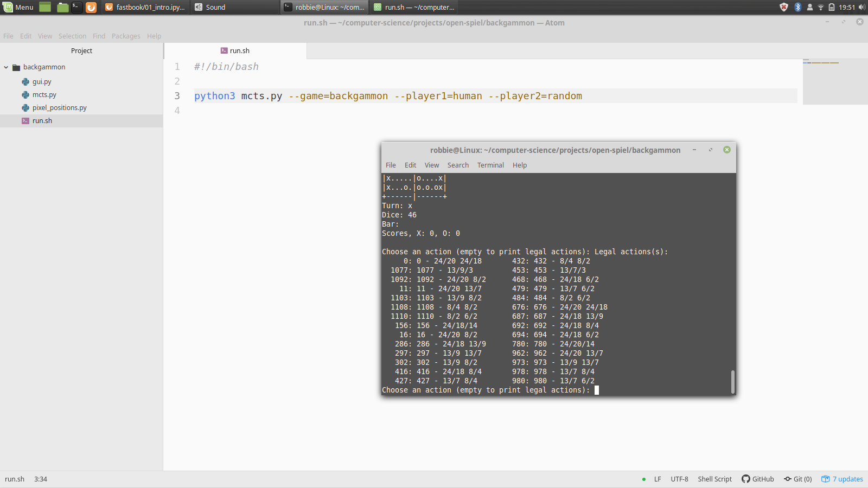This screenshot has height=488, width=868.
Task: Open the Firefox launcher in the panel
Action: 90,7
